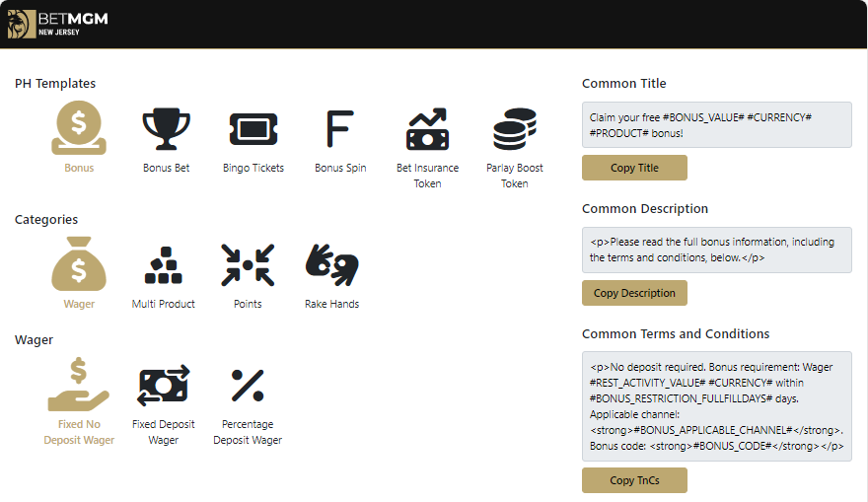Viewport: 868px width, 502px height.
Task: Click the "Bonus Spin" label text
Action: click(x=340, y=168)
